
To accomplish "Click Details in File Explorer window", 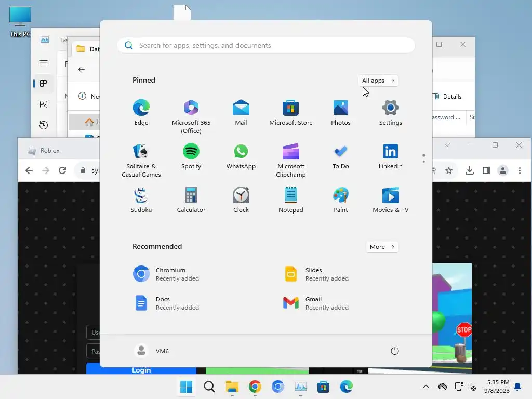I will click(x=448, y=96).
